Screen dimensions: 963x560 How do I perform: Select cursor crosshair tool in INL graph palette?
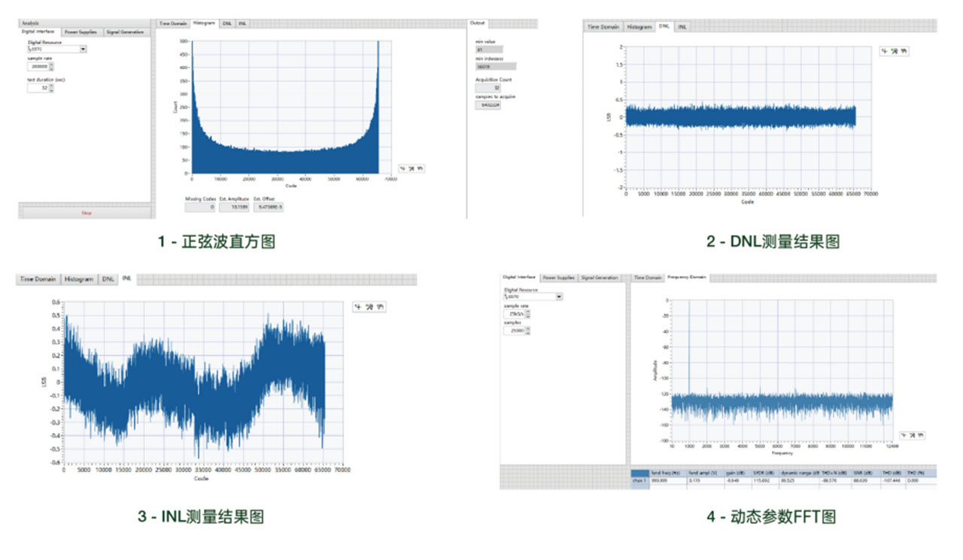(x=359, y=307)
